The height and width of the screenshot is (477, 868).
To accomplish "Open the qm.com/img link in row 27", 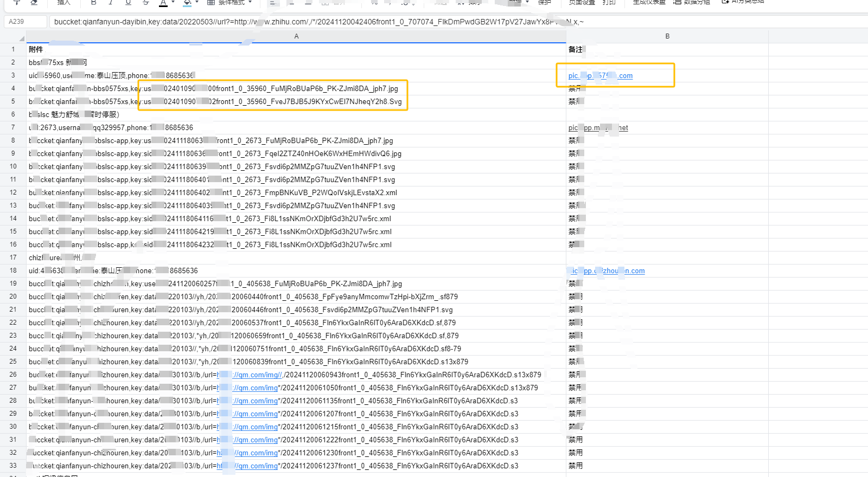I will [247, 388].
